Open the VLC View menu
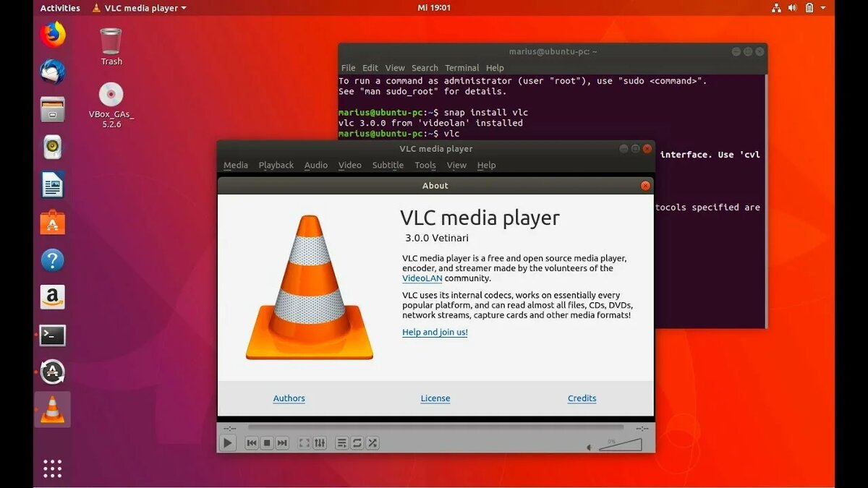The width and height of the screenshot is (868, 488). pyautogui.click(x=456, y=165)
